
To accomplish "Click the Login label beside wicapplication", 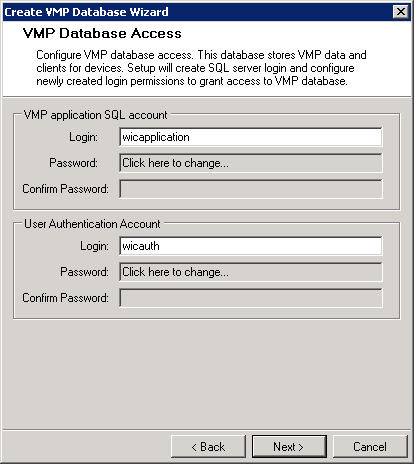I will pyautogui.click(x=83, y=137).
